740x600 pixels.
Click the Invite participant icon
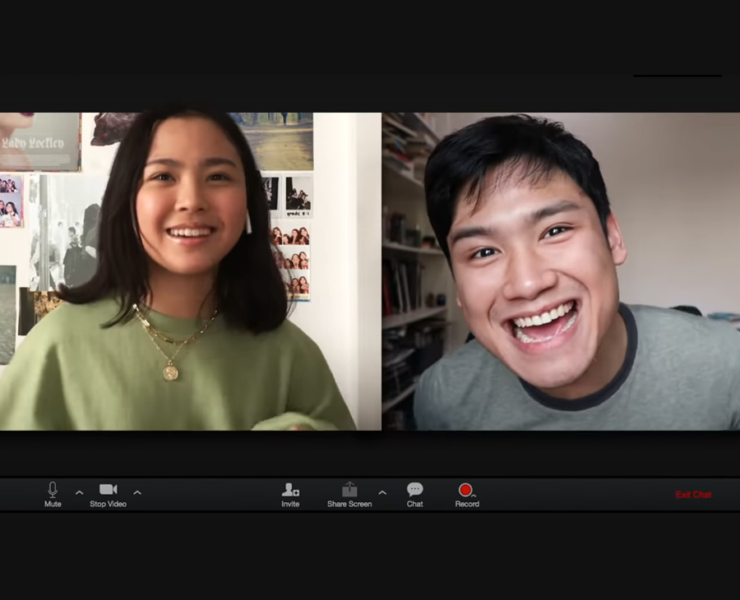tap(290, 489)
